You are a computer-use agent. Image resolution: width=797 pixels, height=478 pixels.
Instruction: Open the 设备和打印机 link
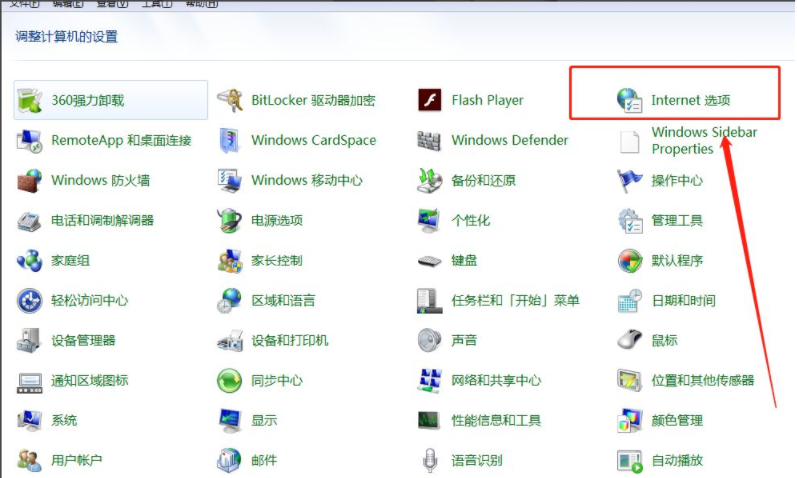coord(289,340)
